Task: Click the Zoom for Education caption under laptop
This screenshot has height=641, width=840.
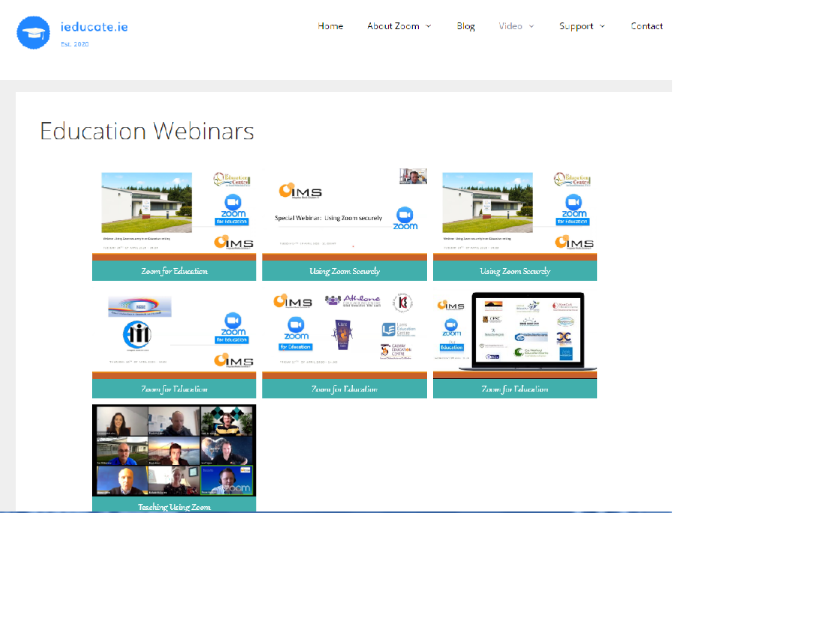Action: (515, 389)
